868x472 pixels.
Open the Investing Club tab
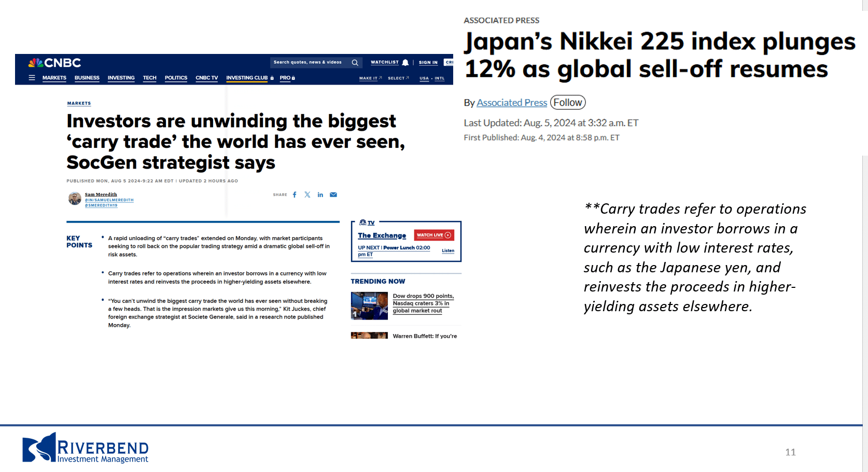pos(247,78)
